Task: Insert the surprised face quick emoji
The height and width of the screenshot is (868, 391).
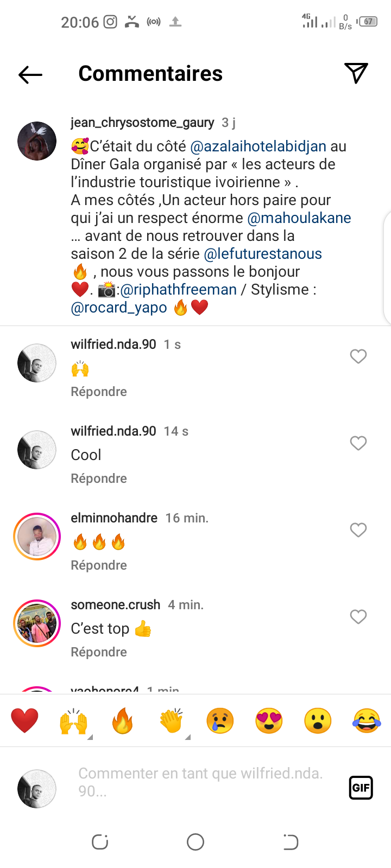Action: [x=318, y=721]
